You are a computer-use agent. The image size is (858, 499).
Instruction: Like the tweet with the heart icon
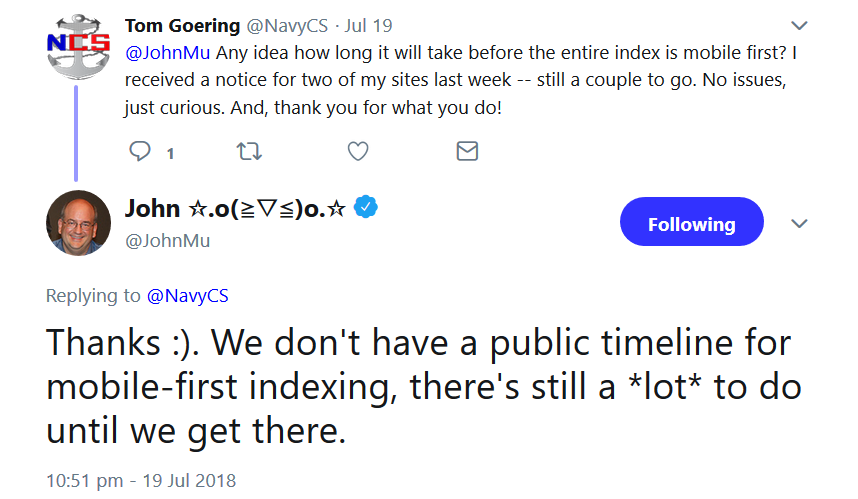(x=357, y=151)
